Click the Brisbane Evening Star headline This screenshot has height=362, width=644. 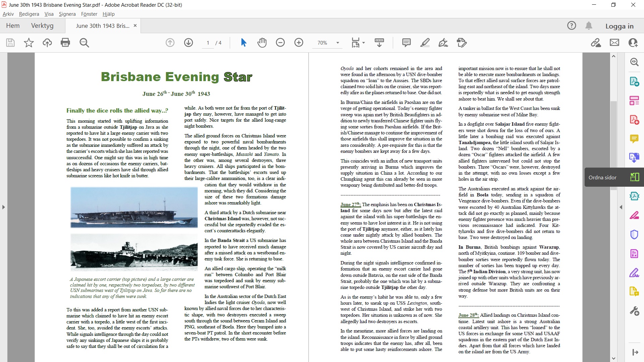[176, 77]
